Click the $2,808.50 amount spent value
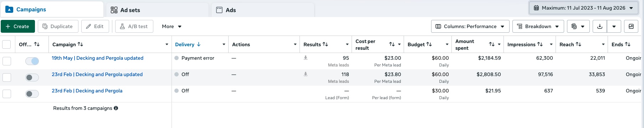This screenshot has width=644, height=128. point(489,74)
